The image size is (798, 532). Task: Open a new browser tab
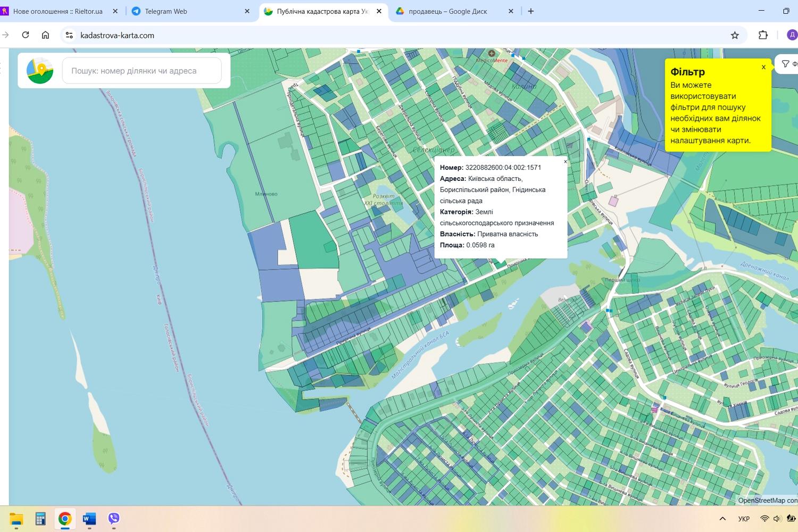point(531,11)
